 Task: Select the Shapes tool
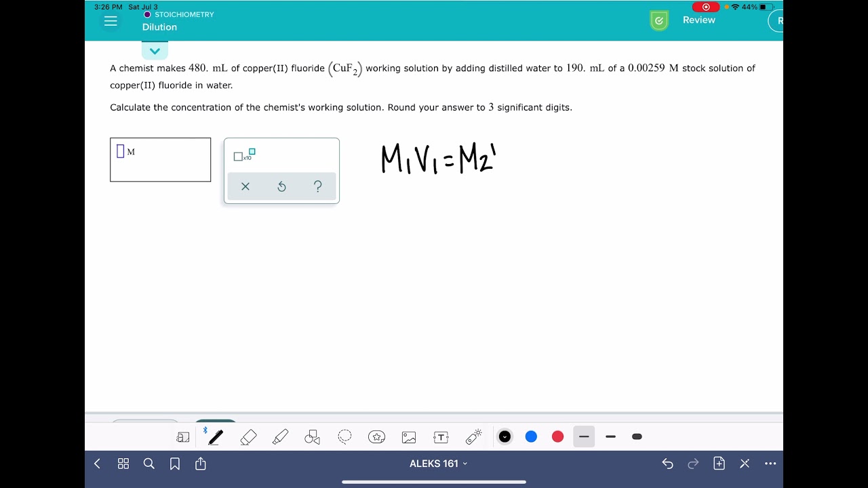(312, 437)
